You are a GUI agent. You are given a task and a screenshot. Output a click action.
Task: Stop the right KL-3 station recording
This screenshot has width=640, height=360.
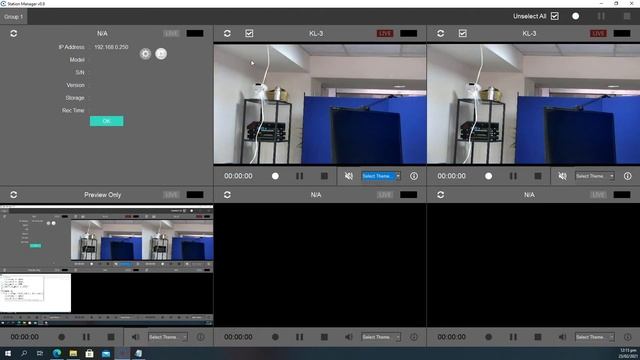[x=538, y=176]
